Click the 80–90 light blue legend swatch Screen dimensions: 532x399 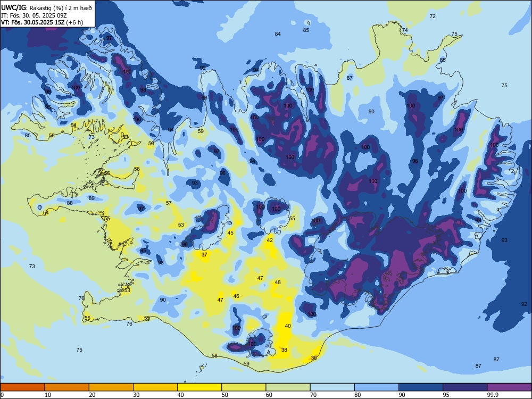pos(377,387)
